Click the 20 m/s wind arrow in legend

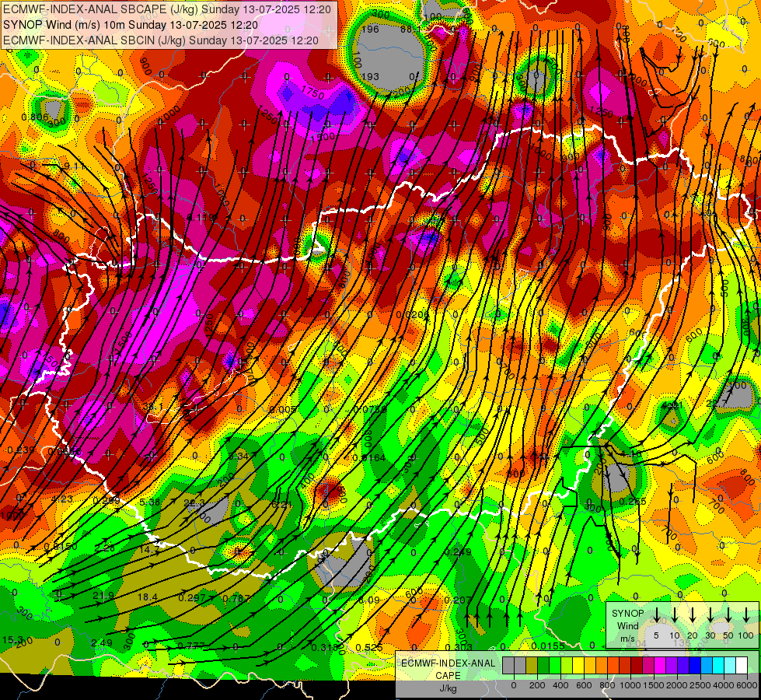pos(693,615)
